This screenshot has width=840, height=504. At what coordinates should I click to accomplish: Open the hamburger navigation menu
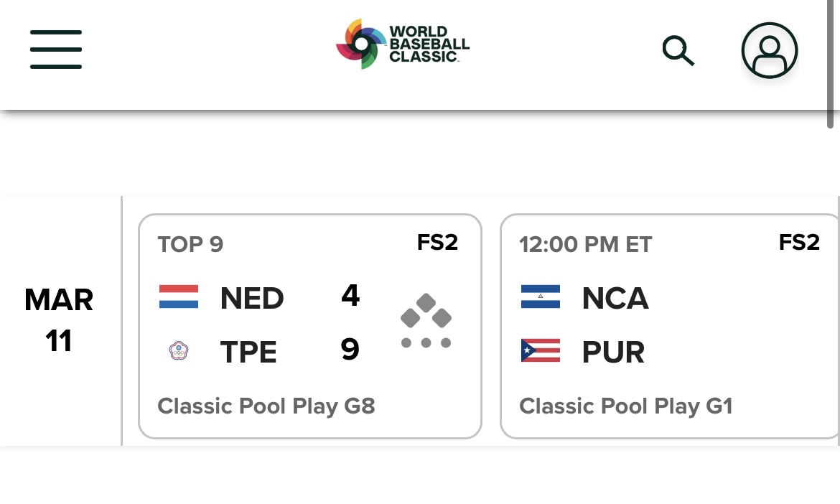(x=56, y=50)
